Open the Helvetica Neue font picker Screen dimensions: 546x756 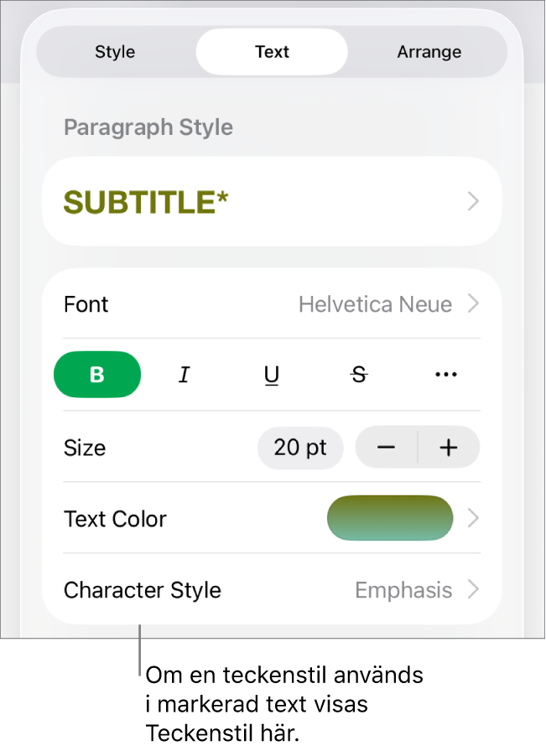click(376, 304)
